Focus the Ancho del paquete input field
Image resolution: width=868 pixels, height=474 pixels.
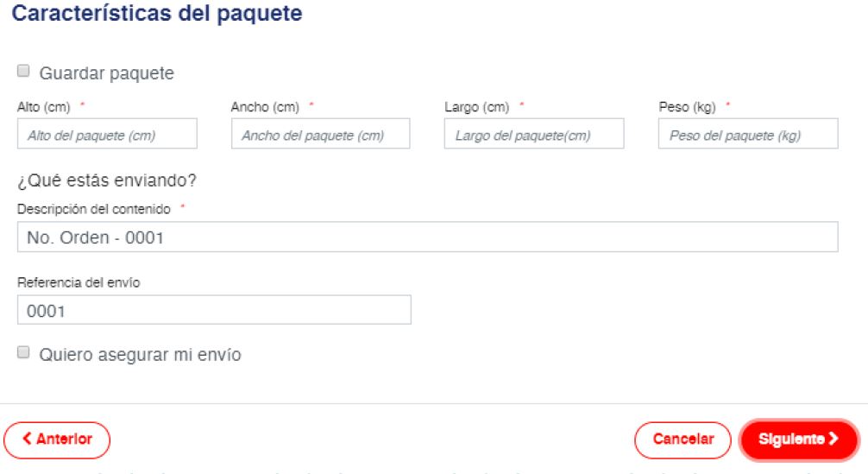(x=320, y=135)
